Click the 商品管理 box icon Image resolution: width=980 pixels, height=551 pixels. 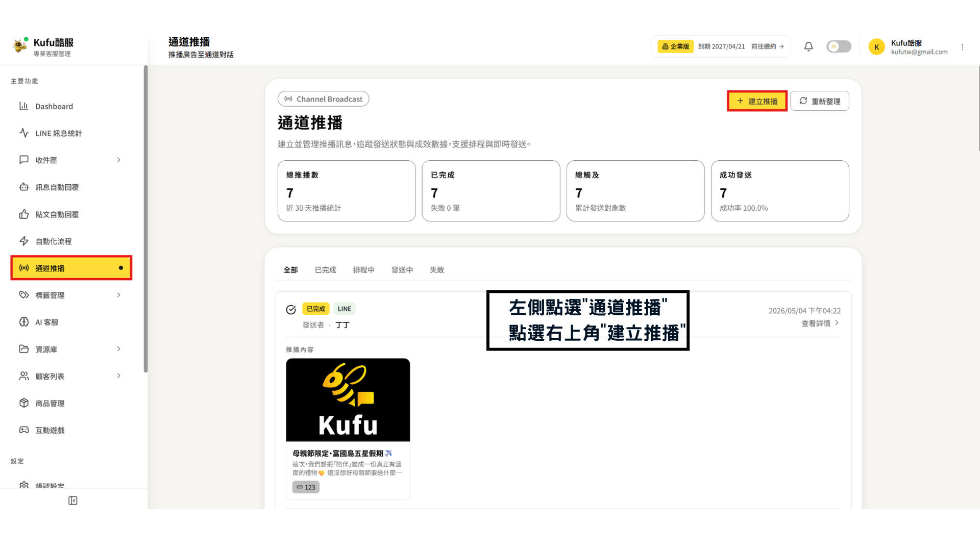tap(23, 403)
